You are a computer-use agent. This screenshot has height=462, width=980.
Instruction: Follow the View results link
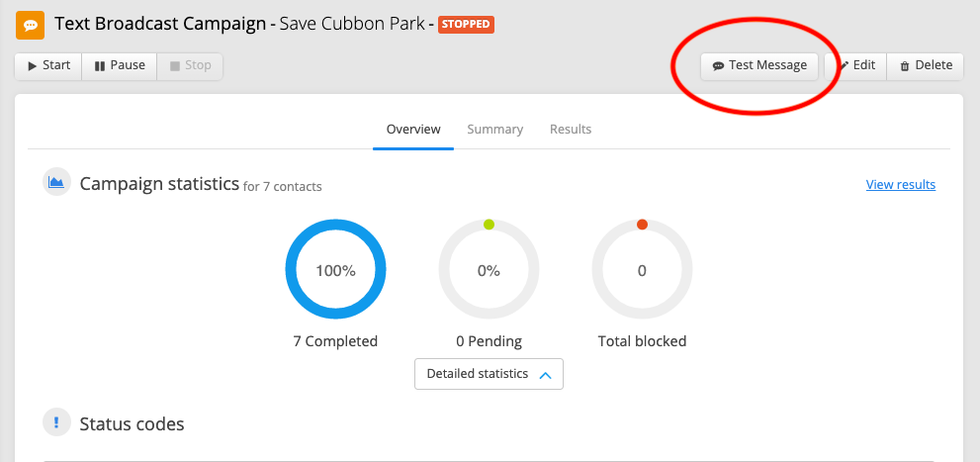[x=901, y=184]
